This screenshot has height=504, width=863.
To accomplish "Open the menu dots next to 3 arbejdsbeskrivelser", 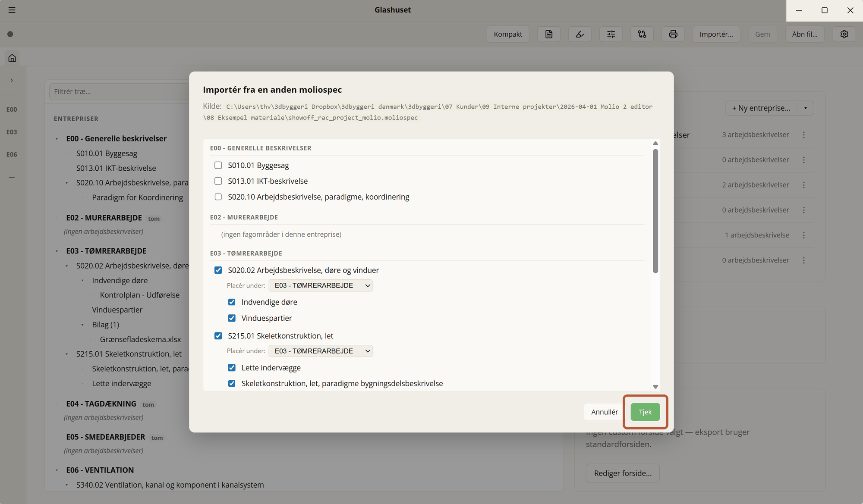I will (804, 135).
